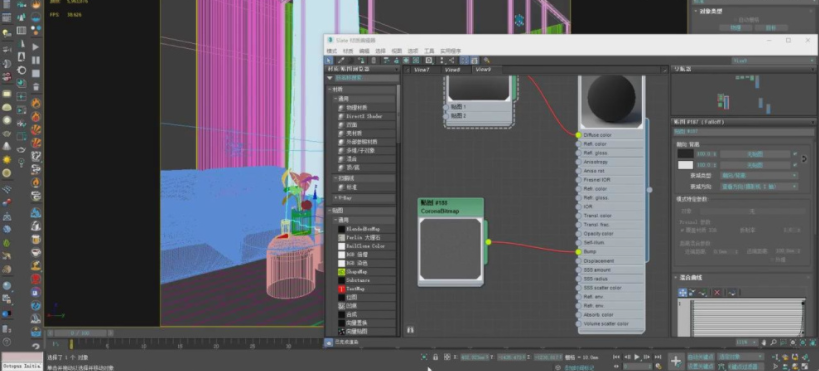This screenshot has height=371, width=819.
Task: Click the binoculars icon at bottom of node view
Action: point(410,330)
